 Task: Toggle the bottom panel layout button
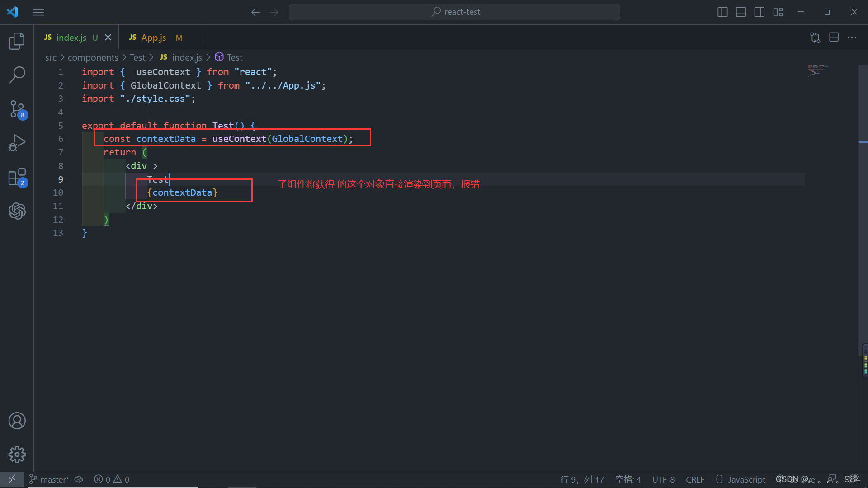[x=741, y=12]
